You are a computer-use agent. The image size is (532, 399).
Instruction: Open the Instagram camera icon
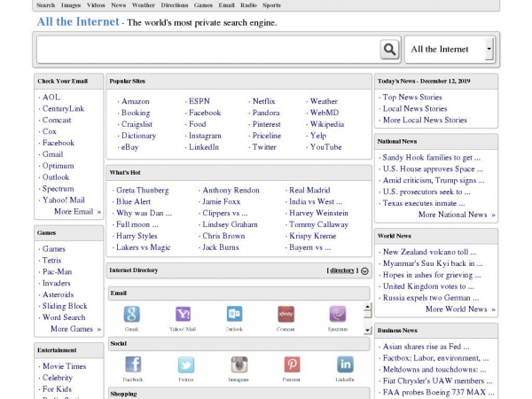239,364
